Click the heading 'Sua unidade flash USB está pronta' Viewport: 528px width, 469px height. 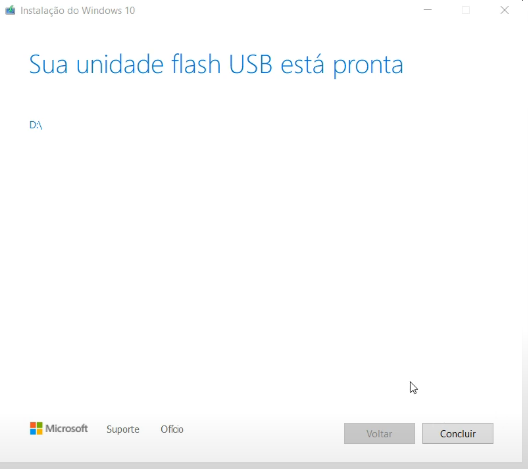click(216, 65)
